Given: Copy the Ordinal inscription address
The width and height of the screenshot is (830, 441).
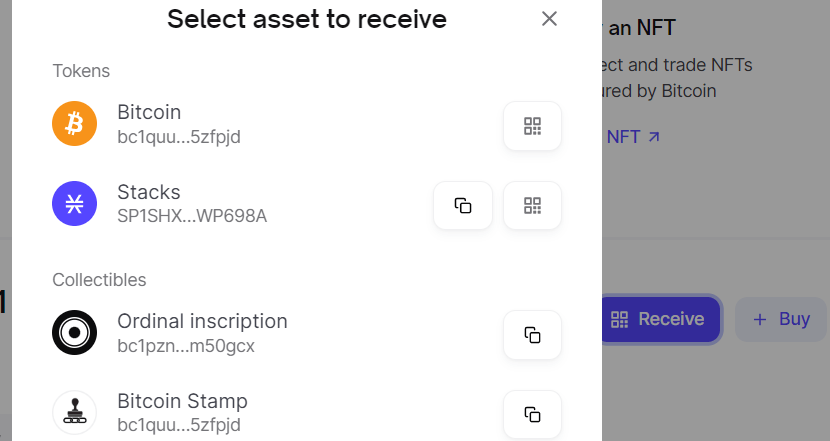Looking at the screenshot, I should (532, 335).
